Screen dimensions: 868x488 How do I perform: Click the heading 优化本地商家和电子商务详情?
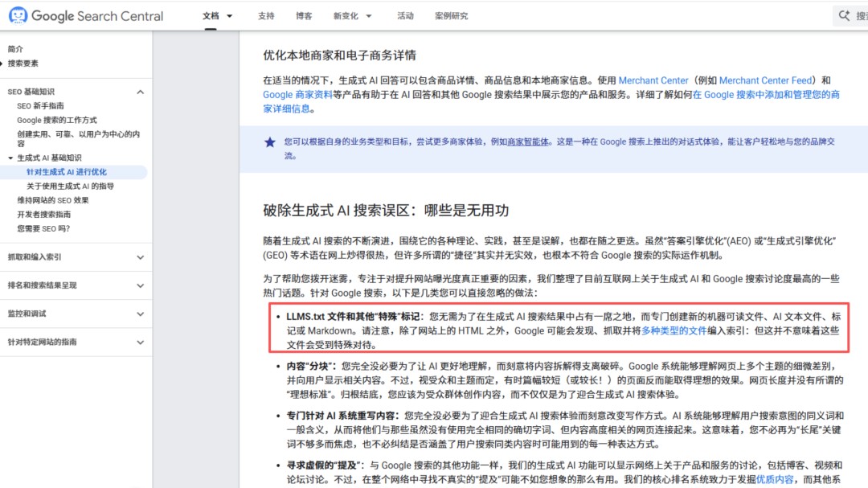339,55
